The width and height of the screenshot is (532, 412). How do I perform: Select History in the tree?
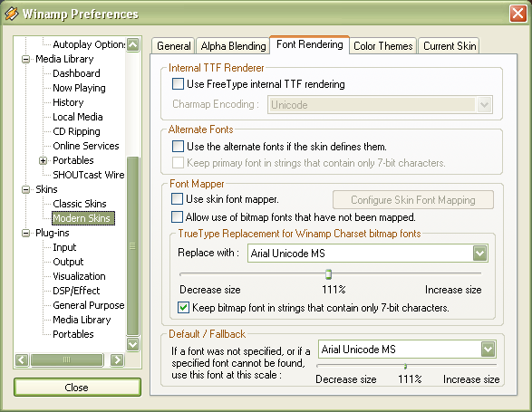[68, 102]
